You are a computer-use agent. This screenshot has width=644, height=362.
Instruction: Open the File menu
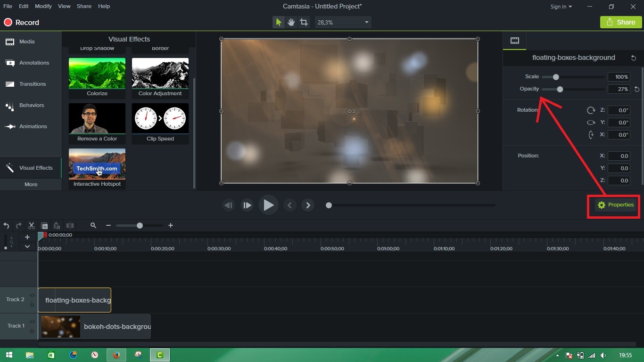(x=8, y=6)
